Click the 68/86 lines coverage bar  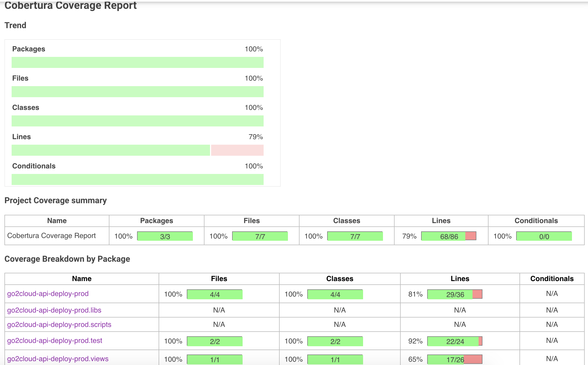(449, 236)
